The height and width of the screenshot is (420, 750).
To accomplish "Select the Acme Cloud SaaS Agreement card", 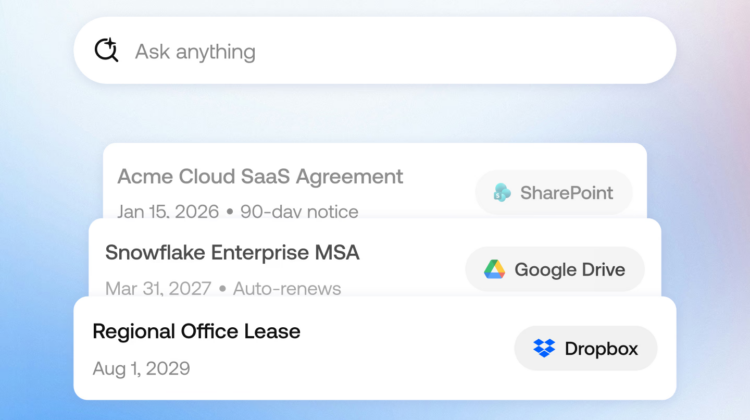I will (375, 181).
